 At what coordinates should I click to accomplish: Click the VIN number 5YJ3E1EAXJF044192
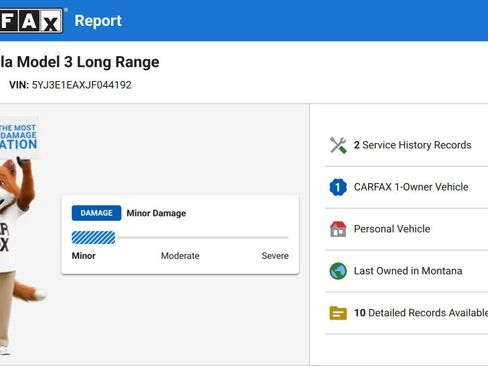[82, 85]
